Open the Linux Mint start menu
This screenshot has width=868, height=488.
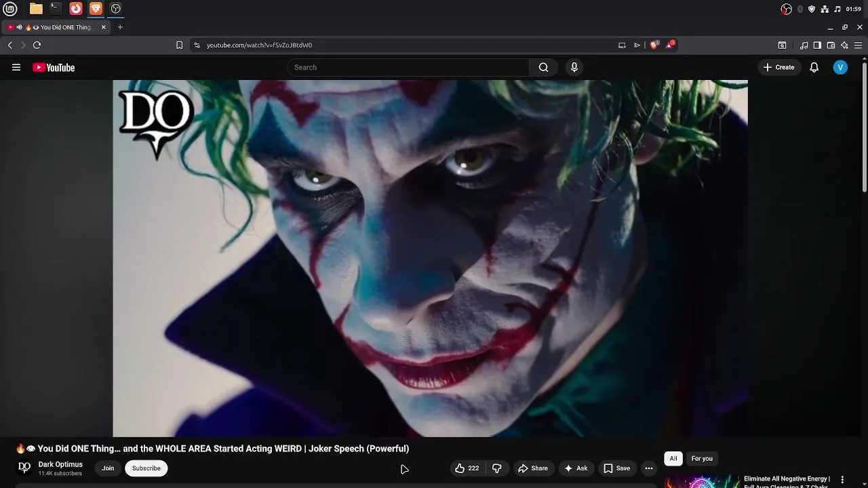pos(9,9)
